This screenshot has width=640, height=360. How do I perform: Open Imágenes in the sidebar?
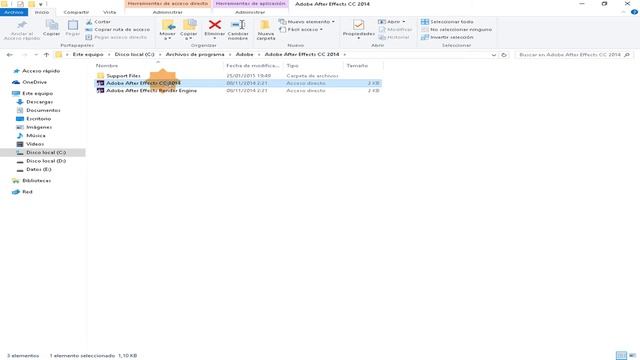(x=39, y=127)
